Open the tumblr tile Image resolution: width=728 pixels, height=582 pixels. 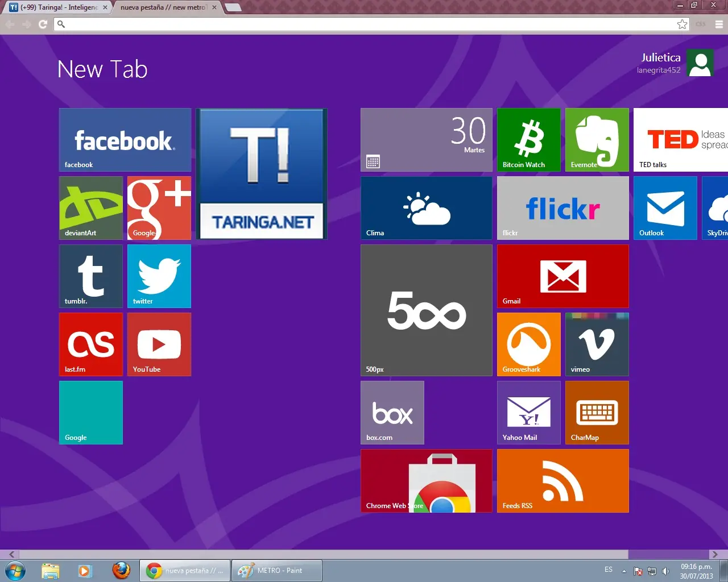pyautogui.click(x=91, y=276)
